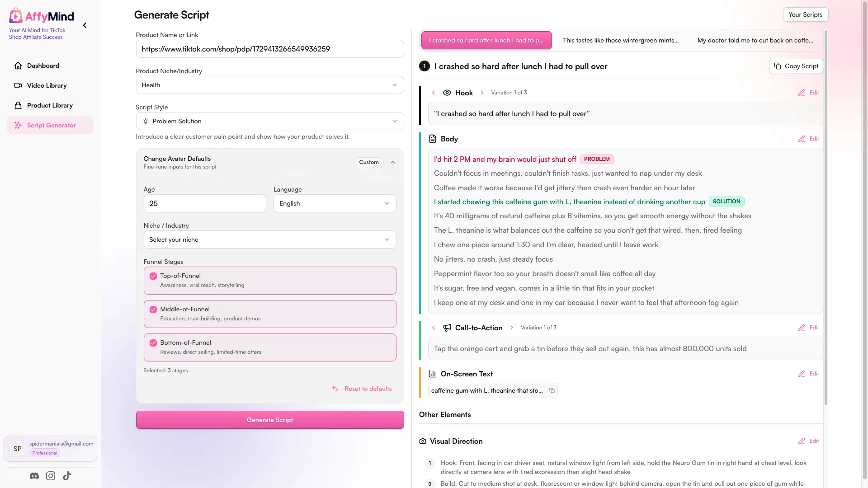Viewport: 868px width, 488px height.
Task: Click the Visual Direction camera icon
Action: pyautogui.click(x=423, y=441)
